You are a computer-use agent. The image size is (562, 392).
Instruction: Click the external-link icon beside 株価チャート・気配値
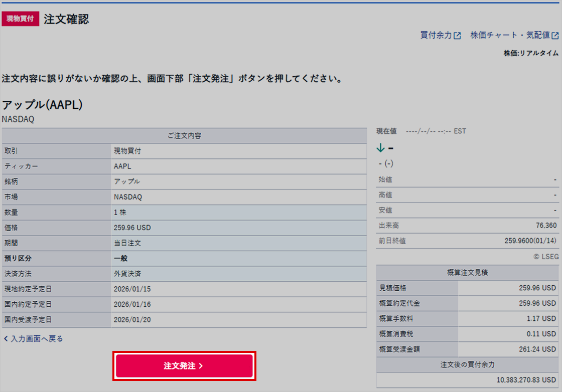[555, 36]
